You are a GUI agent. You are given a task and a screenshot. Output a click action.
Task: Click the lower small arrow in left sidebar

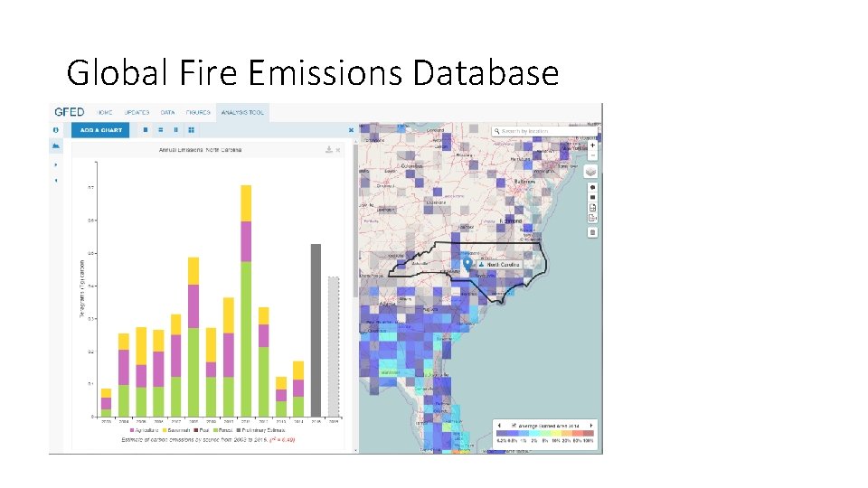pyautogui.click(x=55, y=181)
